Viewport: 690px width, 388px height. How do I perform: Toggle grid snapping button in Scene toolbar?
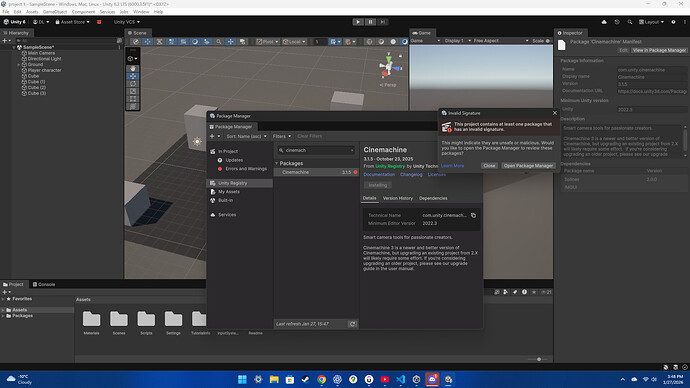tap(335, 41)
